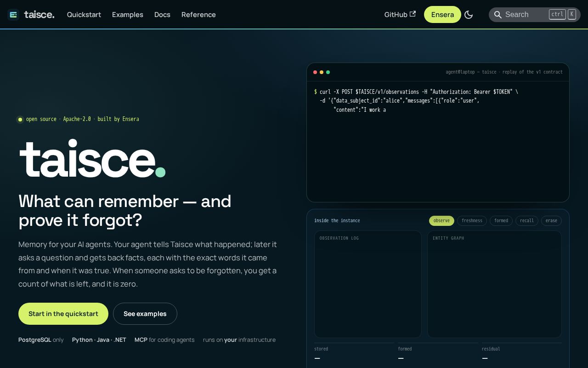This screenshot has width=588, height=368.
Task: Select the observe tab pill
Action: pos(441,221)
